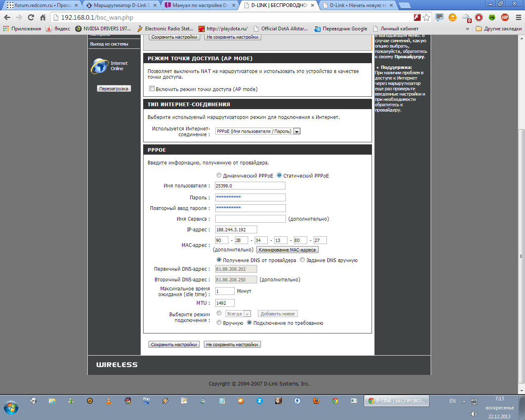Image resolution: width=525 pixels, height=420 pixels.
Task: Click the IP-адрес input field
Action: coord(236,230)
